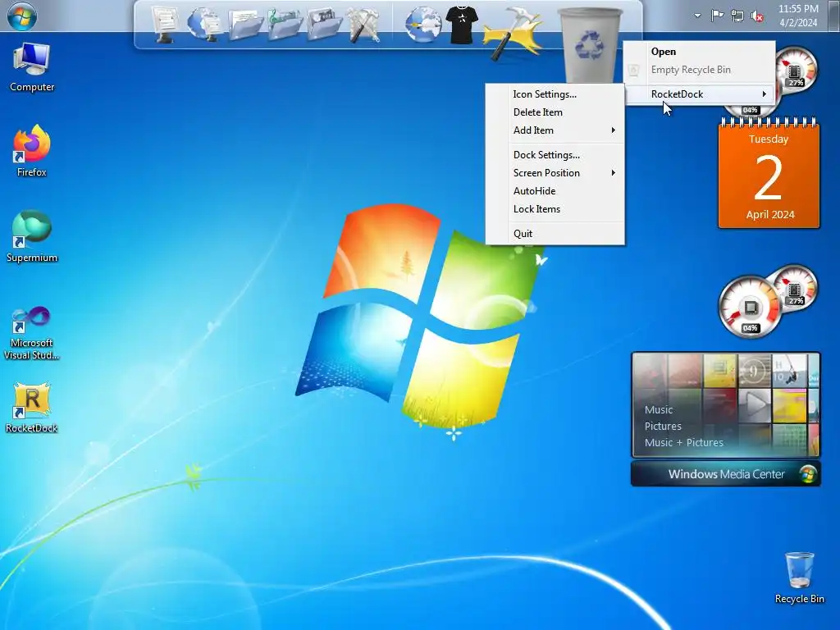Viewport: 840px width, 630px height.
Task: Click the play thumbnail in Media Center gadget
Action: (x=755, y=404)
